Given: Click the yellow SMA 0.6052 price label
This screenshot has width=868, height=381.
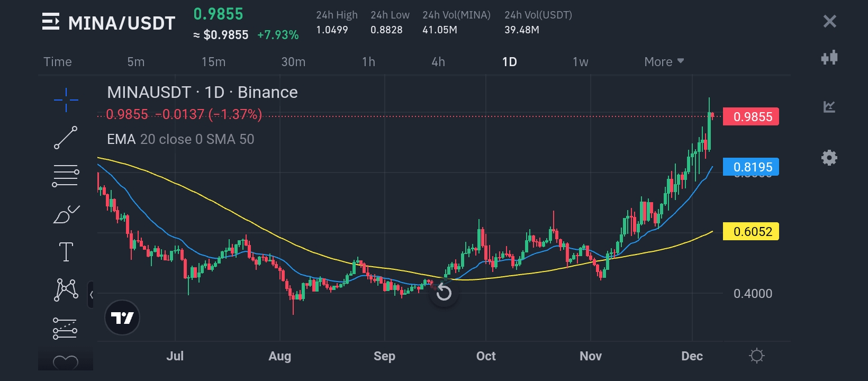Looking at the screenshot, I should coord(751,231).
